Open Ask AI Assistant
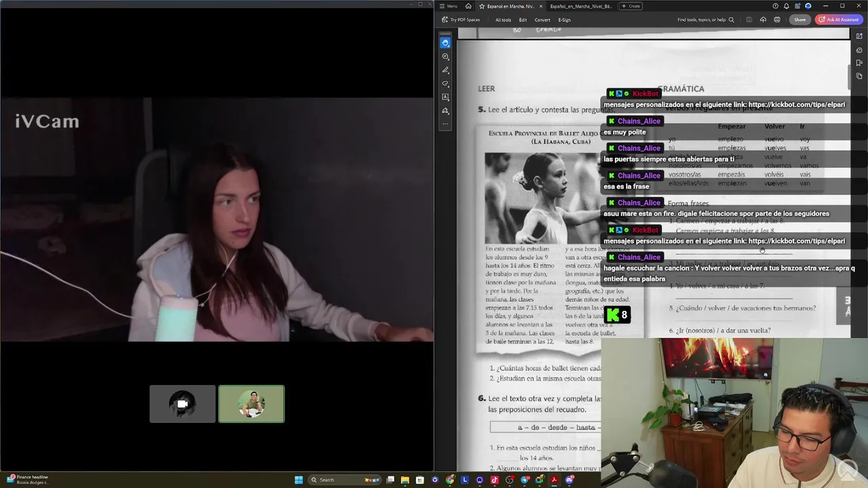 (x=838, y=20)
